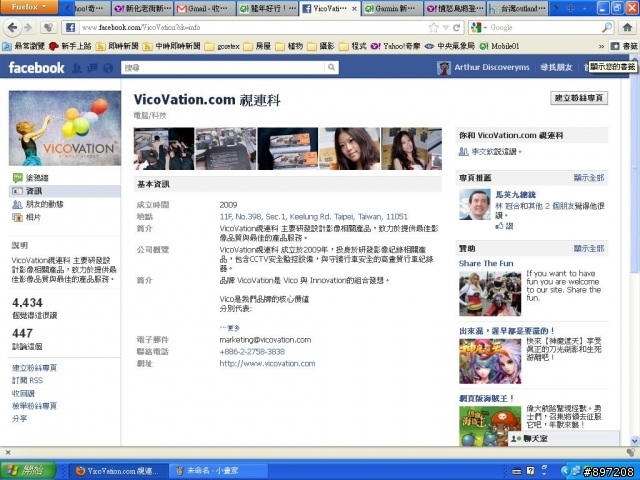Click 顯示全部 beside 贊助
This screenshot has height=480, width=640.
[x=589, y=249]
